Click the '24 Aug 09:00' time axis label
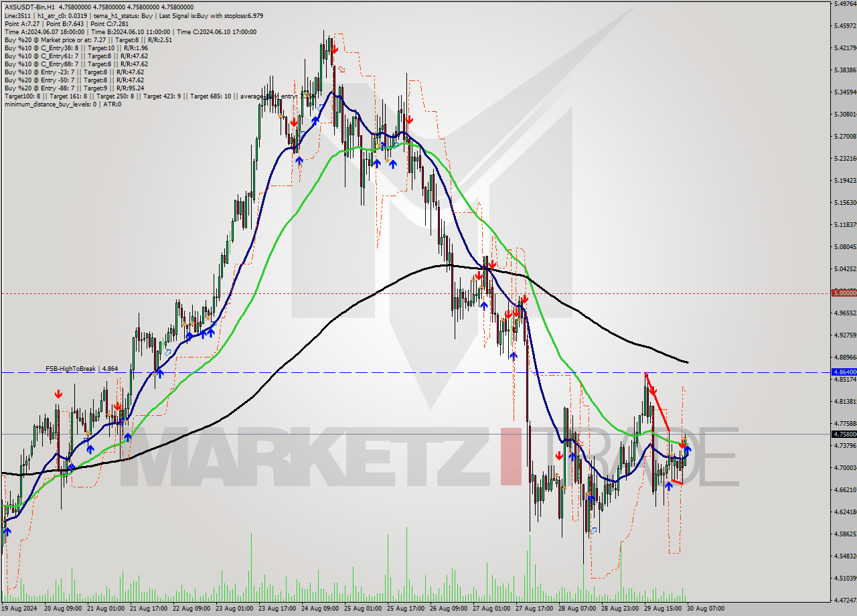 [321, 609]
